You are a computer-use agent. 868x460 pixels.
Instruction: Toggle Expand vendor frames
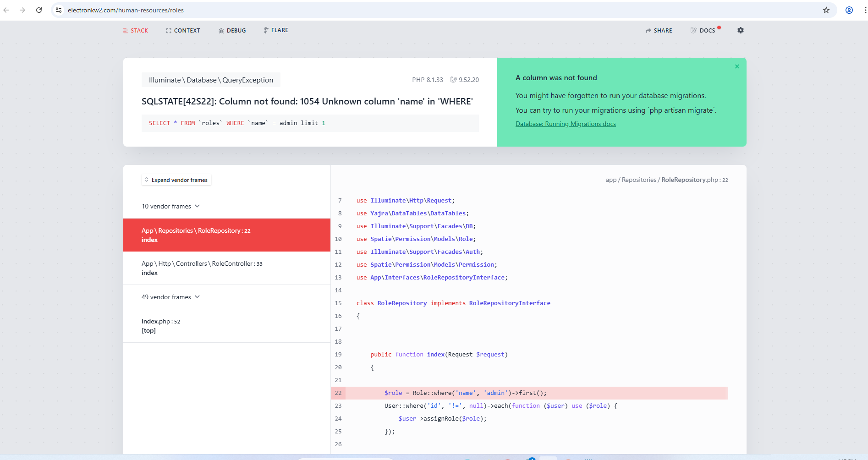coord(176,180)
